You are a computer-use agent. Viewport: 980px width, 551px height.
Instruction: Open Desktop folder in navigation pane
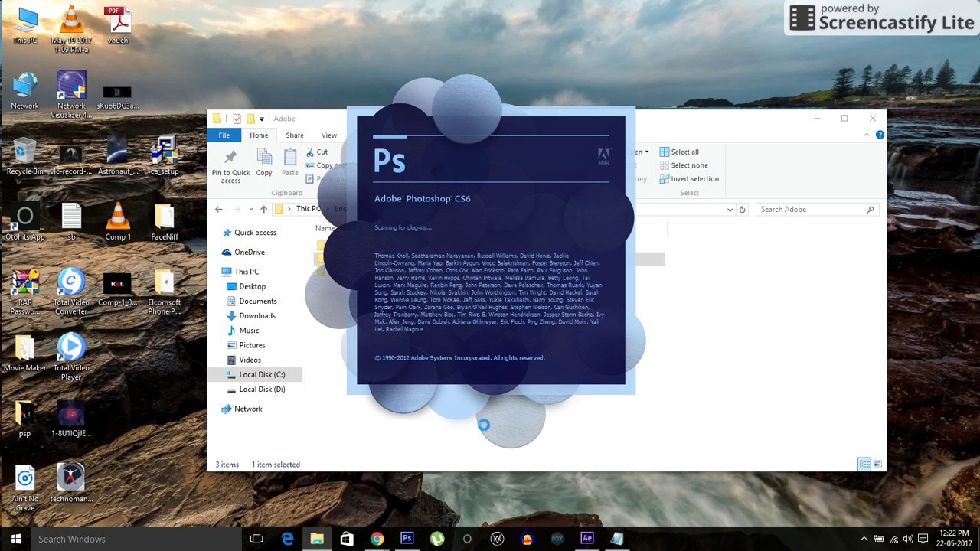[252, 286]
